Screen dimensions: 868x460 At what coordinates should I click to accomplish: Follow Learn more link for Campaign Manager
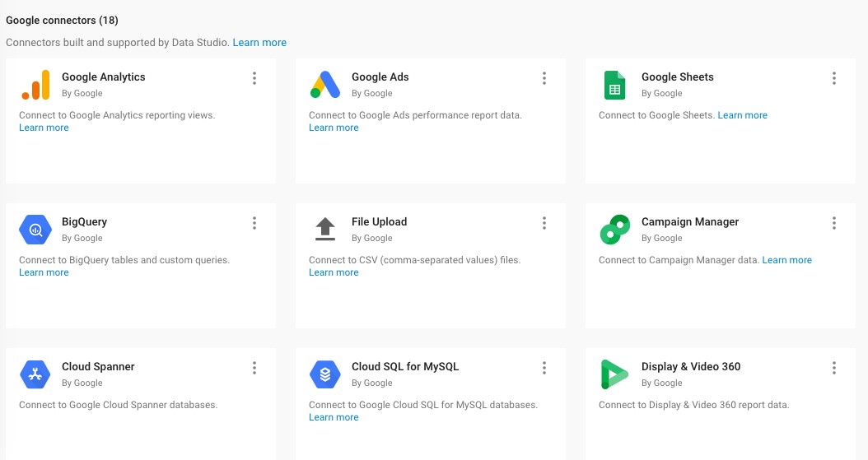pos(786,260)
